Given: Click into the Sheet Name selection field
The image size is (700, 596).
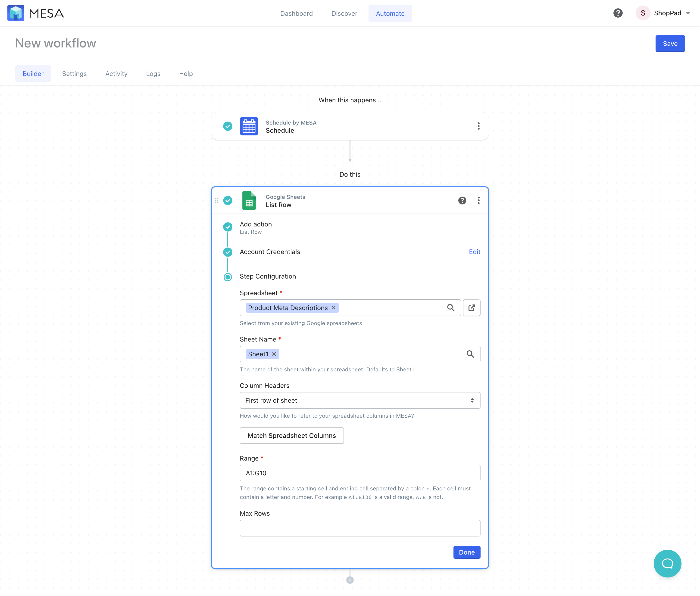Looking at the screenshot, I should [360, 354].
